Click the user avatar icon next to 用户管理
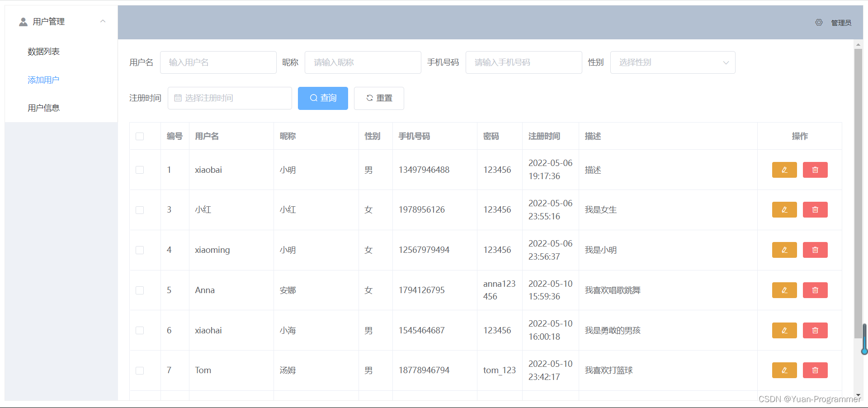Image resolution: width=868 pixels, height=408 pixels. click(x=23, y=22)
